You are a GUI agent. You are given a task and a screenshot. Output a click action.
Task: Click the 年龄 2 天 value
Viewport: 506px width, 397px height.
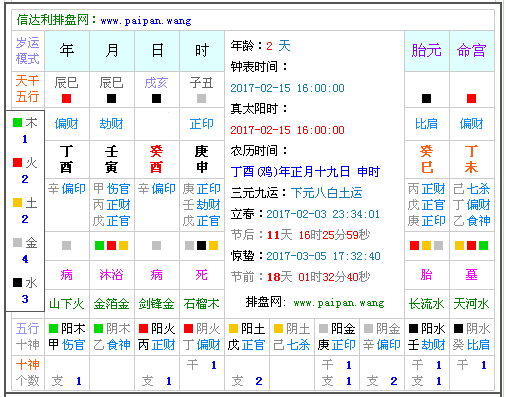coord(279,46)
